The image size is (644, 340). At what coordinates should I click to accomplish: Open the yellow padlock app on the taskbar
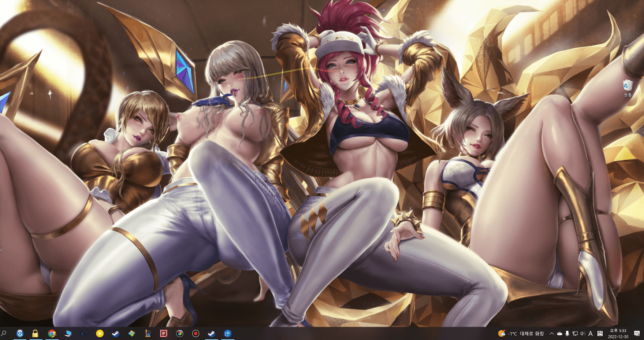(35, 333)
